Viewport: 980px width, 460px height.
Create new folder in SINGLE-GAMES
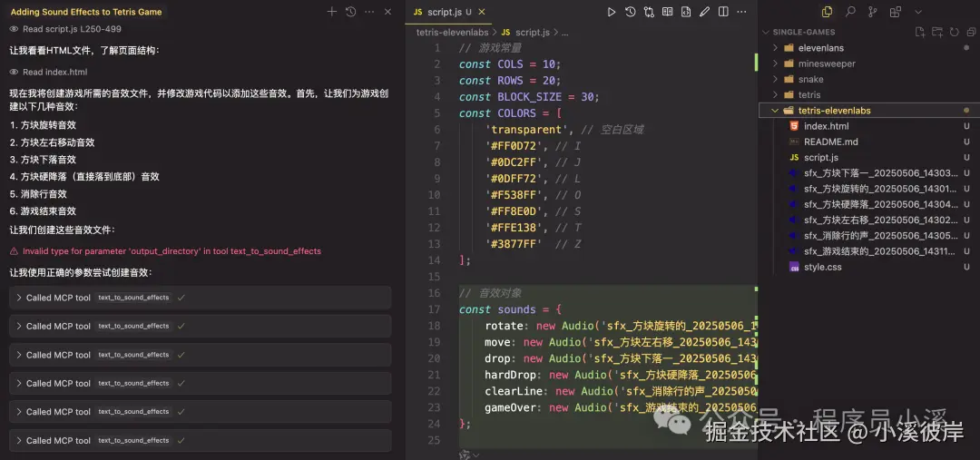tap(936, 33)
